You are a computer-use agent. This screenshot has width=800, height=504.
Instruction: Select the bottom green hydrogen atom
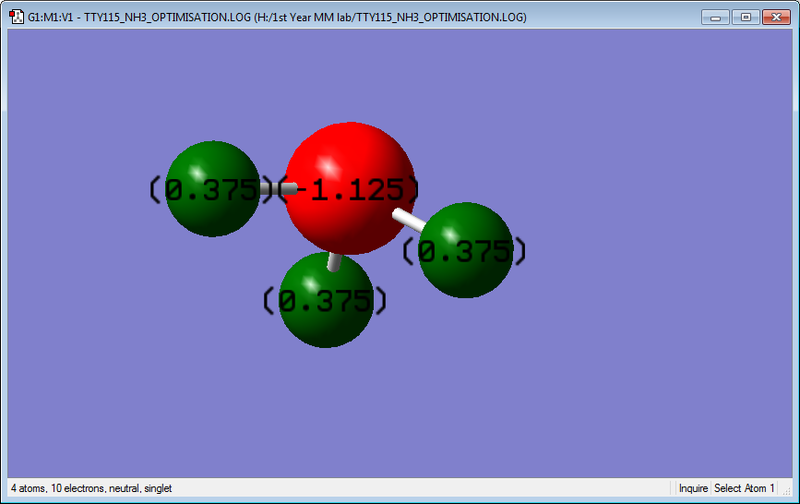(x=326, y=300)
